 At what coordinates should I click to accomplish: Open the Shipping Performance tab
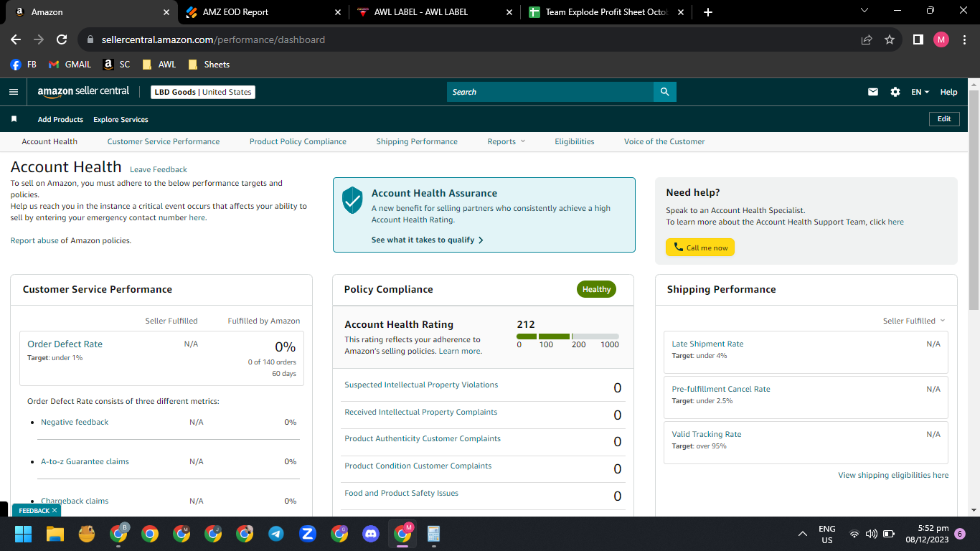coord(417,141)
